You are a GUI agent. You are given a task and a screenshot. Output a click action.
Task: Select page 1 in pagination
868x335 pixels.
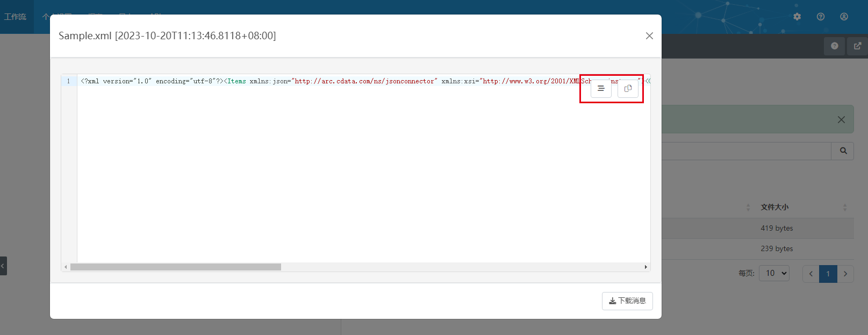point(828,274)
